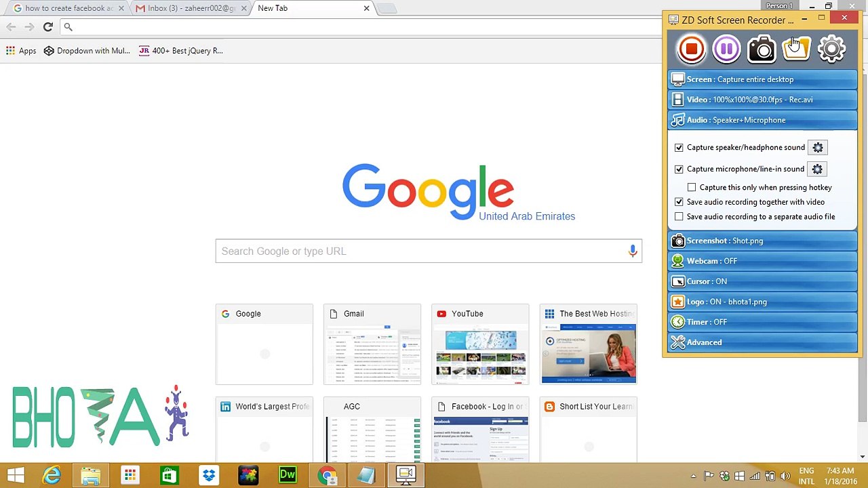Open the battery power icon in tray
Screen dimensions: 868x488
[x=768, y=476]
